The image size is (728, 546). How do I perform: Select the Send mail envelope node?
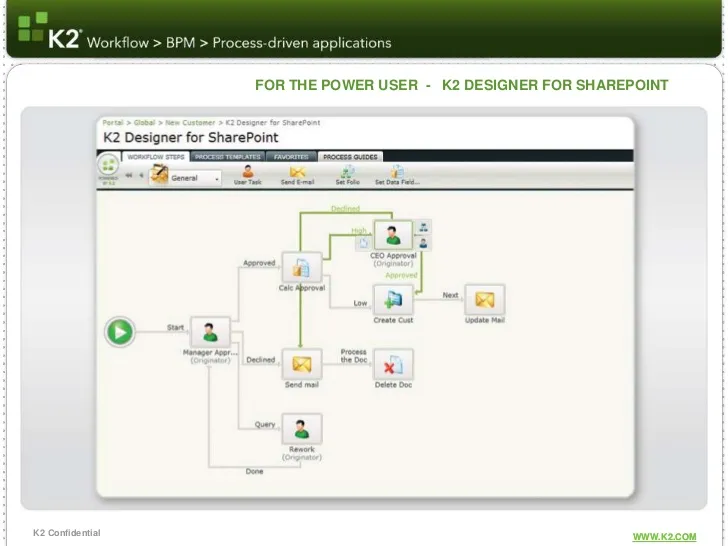[302, 364]
